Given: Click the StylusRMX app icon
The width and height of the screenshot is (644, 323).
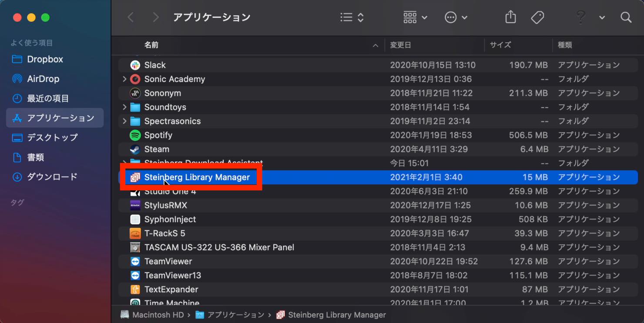Looking at the screenshot, I should click(135, 205).
